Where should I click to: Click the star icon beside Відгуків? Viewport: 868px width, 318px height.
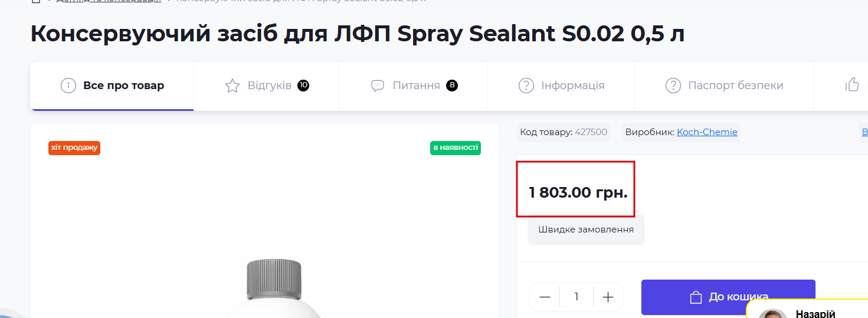point(232,86)
